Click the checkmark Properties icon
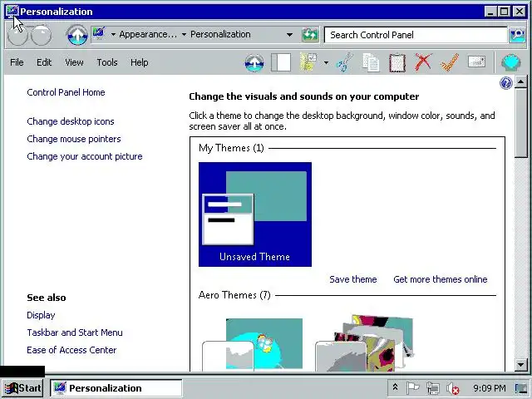The height and width of the screenshot is (399, 532). pyautogui.click(x=450, y=62)
